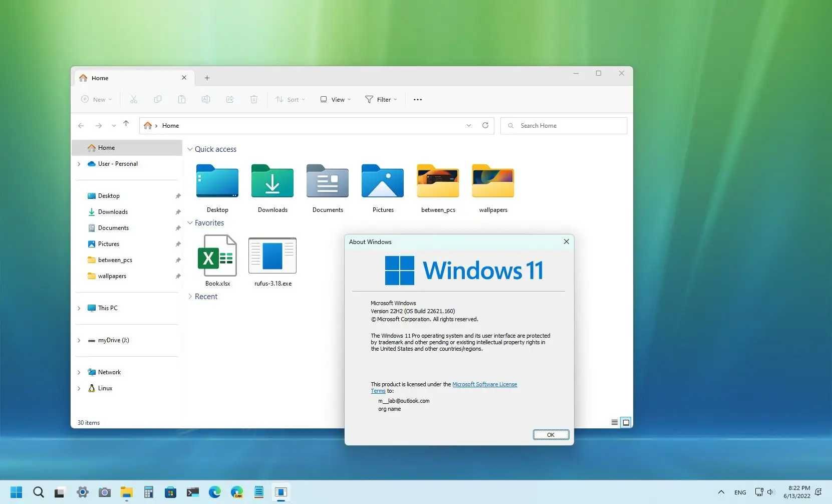Expand This PC in navigation pane
The height and width of the screenshot is (504, 832).
tap(79, 308)
